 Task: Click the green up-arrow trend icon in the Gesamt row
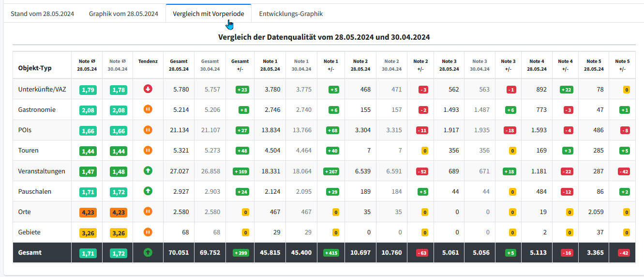point(148,252)
